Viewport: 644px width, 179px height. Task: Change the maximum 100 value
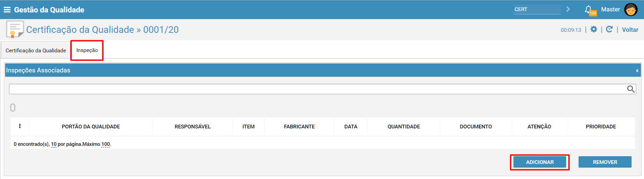pos(105,144)
